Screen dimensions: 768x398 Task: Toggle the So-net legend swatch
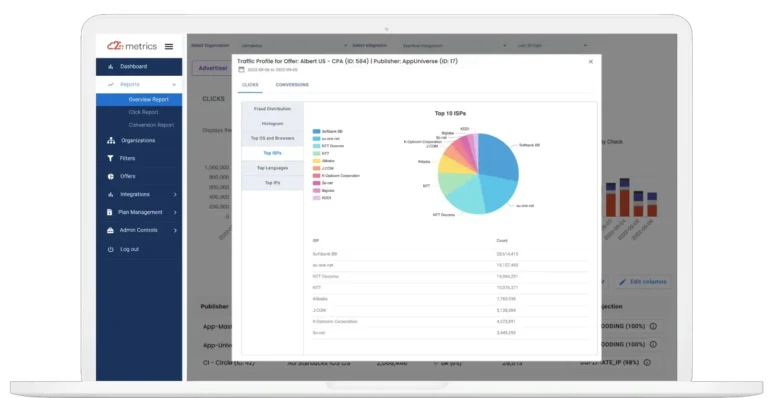coord(316,183)
